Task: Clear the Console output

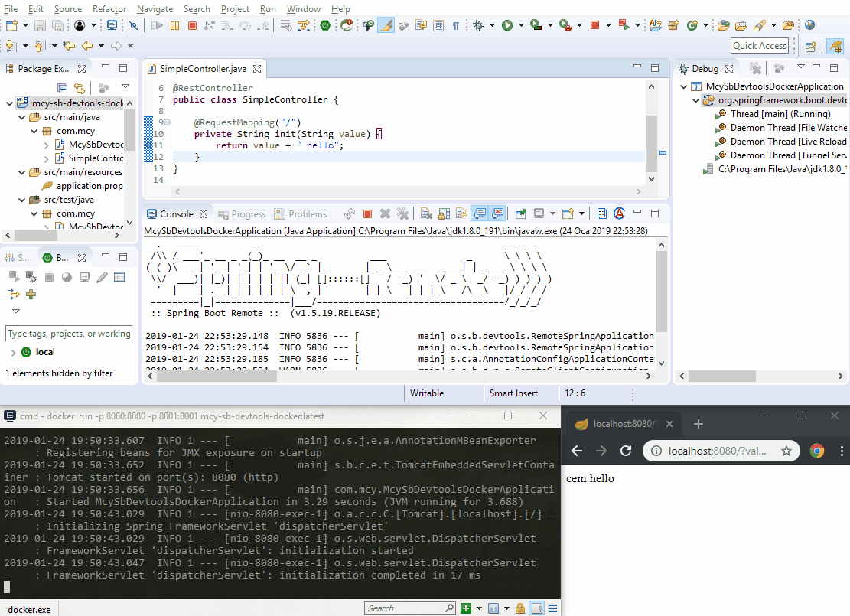Action: coord(425,213)
